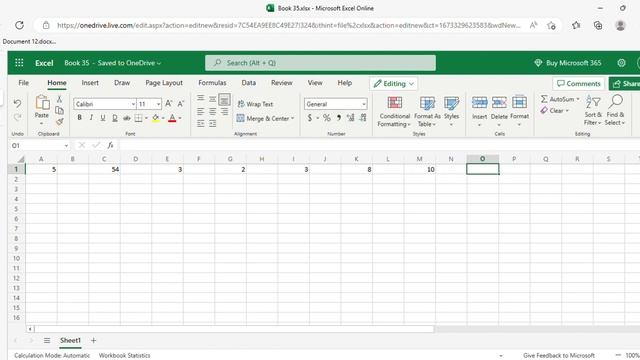Toggle Wrap Text
Viewport: 640px width, 360px height.
255,104
